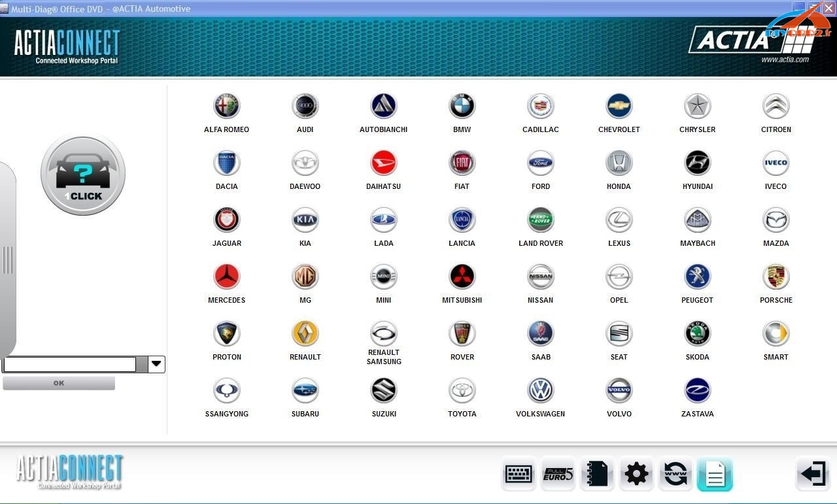This screenshot has height=504, width=837.
Task: Select the BMW roundel icon
Action: point(462,106)
